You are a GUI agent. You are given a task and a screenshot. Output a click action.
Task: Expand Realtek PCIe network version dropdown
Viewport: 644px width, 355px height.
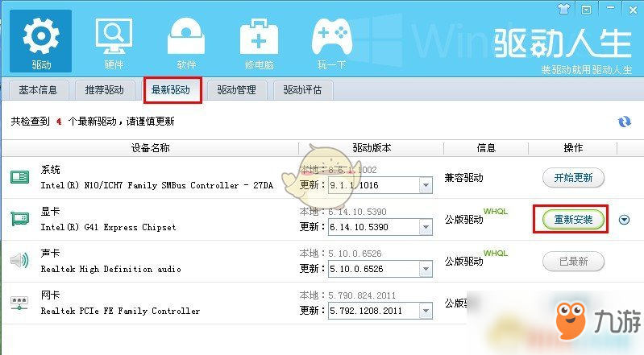426,311
